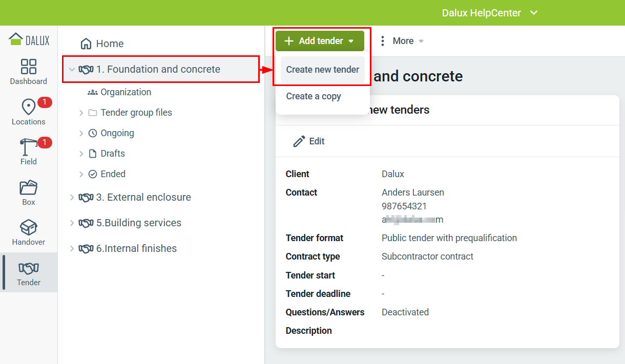This screenshot has height=364, width=625.
Task: Open the Dashboard module icon
Action: click(x=29, y=67)
